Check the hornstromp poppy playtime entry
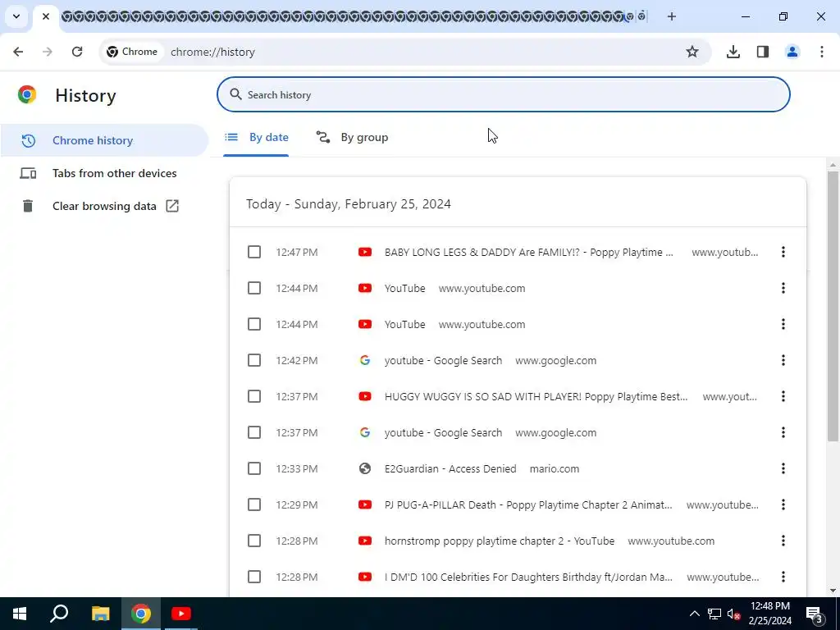 (254, 541)
